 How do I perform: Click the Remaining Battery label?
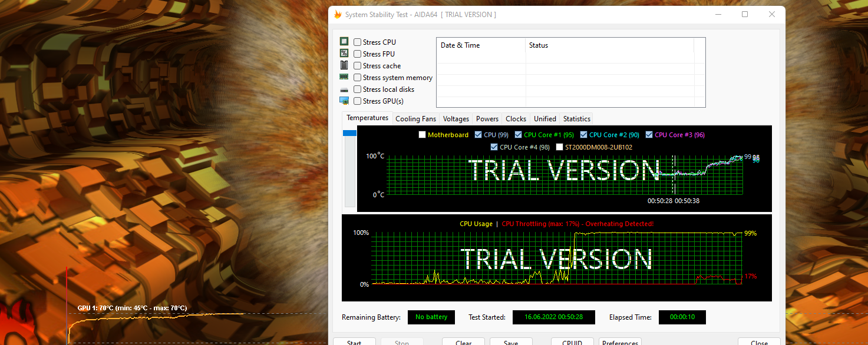click(371, 317)
